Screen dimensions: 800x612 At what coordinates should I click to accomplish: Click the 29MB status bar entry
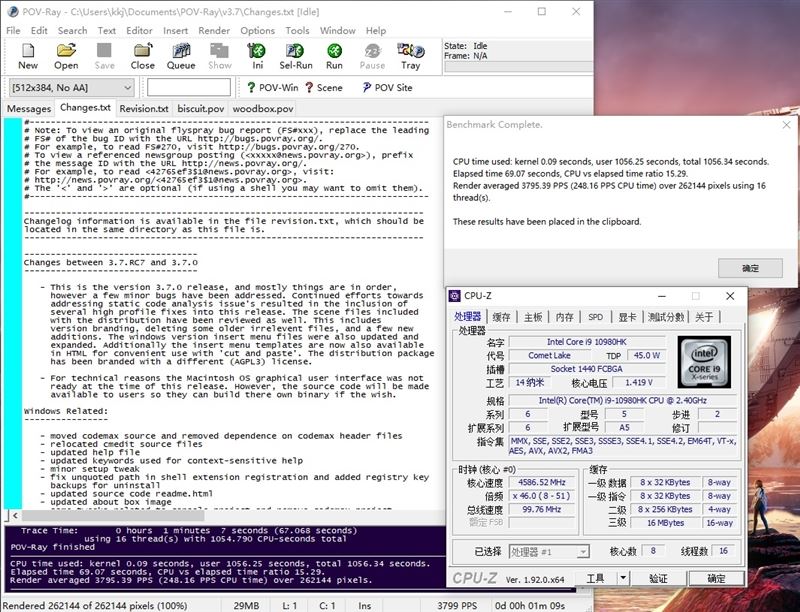pyautogui.click(x=246, y=605)
